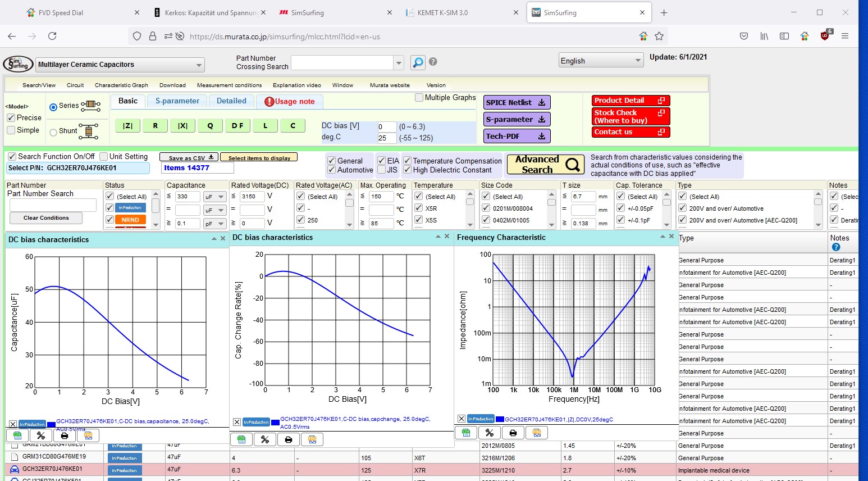Click the part number search magnifier icon
The width and height of the screenshot is (868, 481).
click(418, 62)
